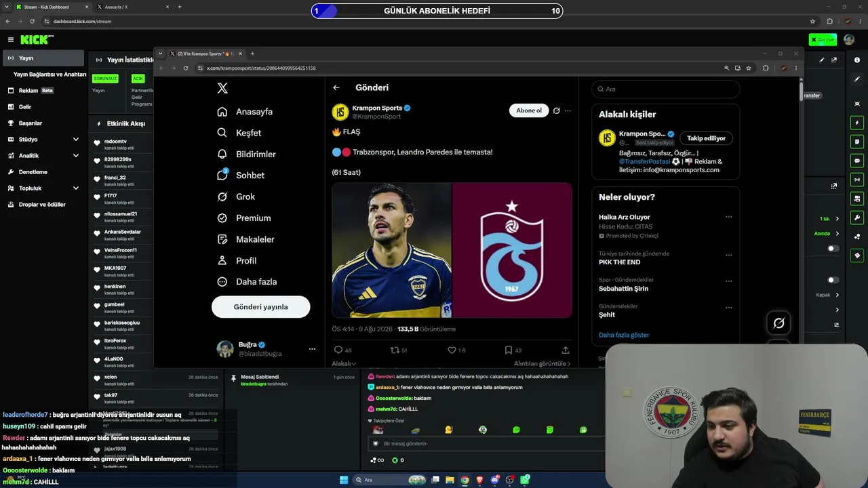The height and width of the screenshot is (488, 868).
Task: Click Takip ediliyor for Krampon Sports
Action: click(706, 138)
